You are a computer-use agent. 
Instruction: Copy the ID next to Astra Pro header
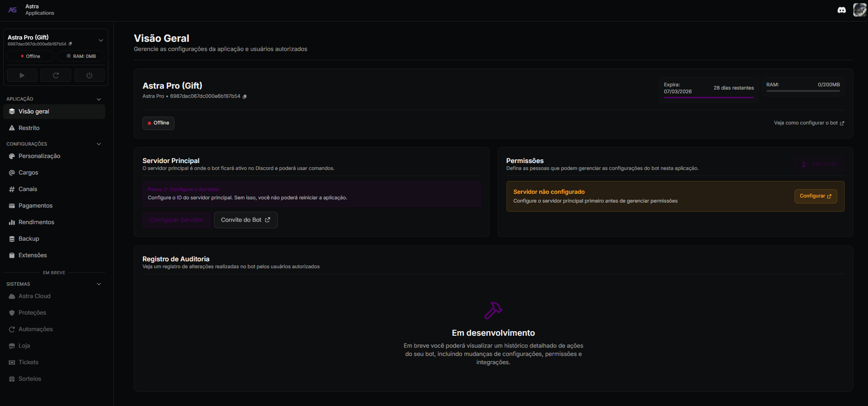pyautogui.click(x=245, y=96)
